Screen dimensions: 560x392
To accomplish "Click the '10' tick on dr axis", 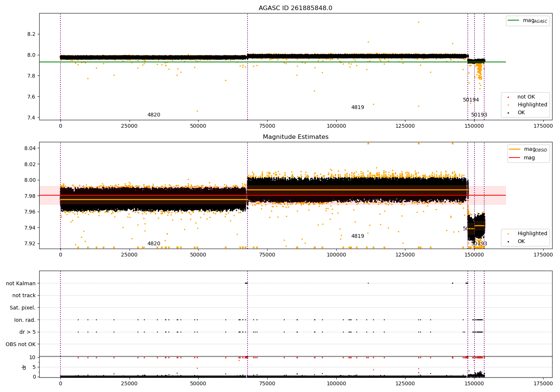I will [x=32, y=357].
